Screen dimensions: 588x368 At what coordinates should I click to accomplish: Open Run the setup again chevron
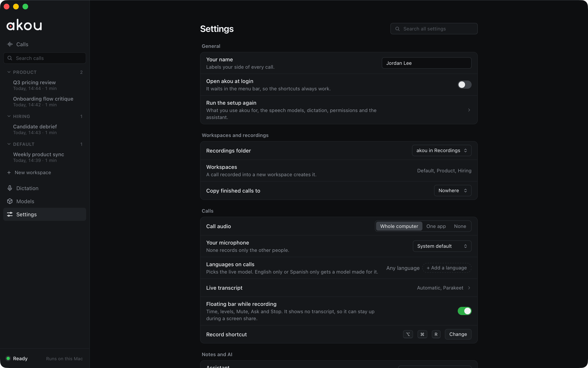[x=469, y=110]
